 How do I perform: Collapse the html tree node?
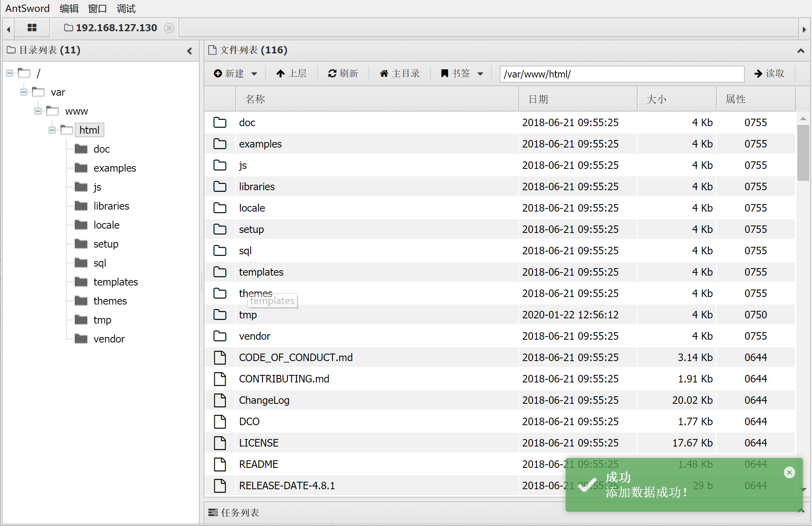(x=52, y=130)
